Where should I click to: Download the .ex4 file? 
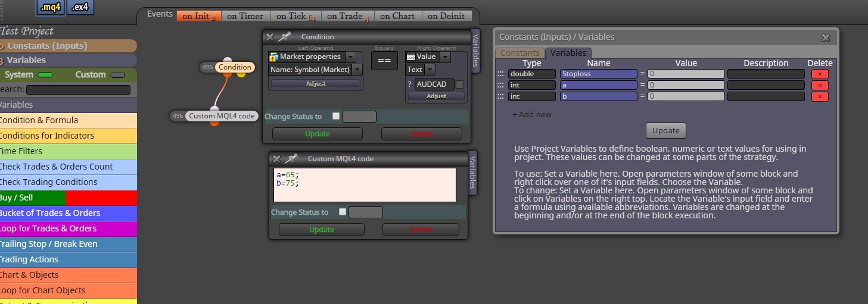point(81,7)
